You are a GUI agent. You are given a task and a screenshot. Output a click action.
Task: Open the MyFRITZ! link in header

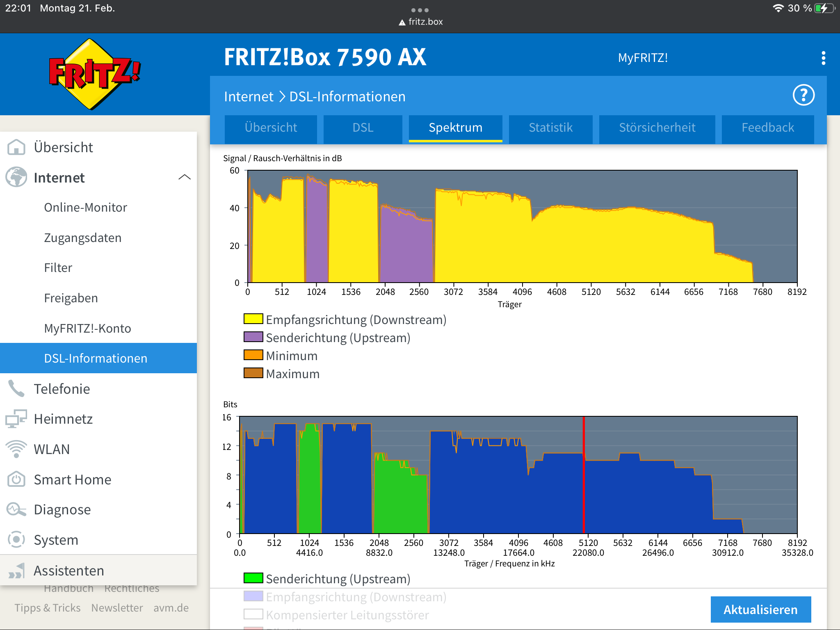[x=643, y=58]
